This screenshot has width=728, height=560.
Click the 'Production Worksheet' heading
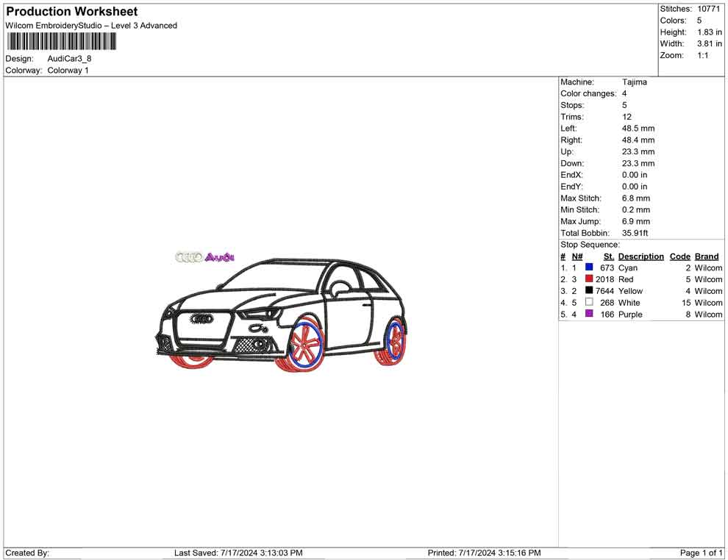pos(71,12)
